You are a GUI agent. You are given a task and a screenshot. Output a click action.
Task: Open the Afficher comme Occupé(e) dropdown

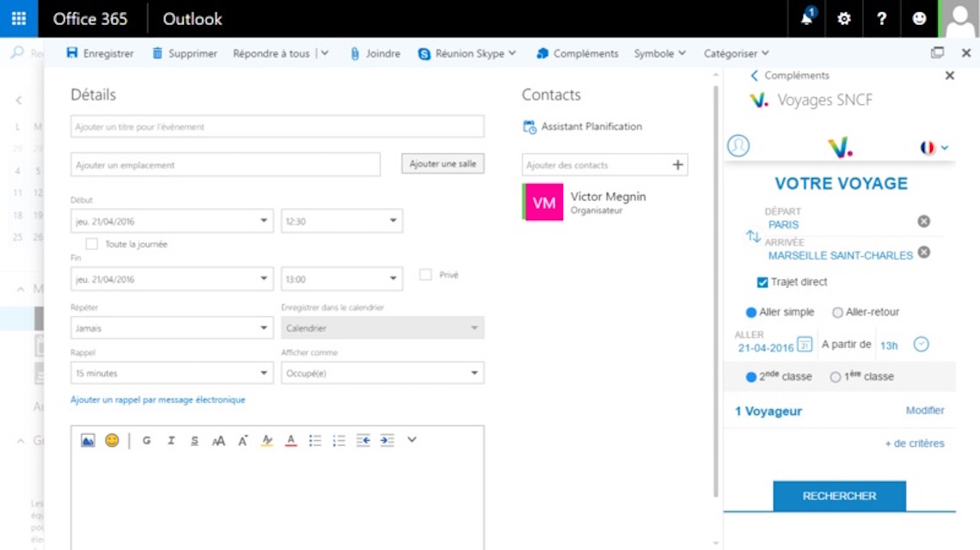(383, 373)
